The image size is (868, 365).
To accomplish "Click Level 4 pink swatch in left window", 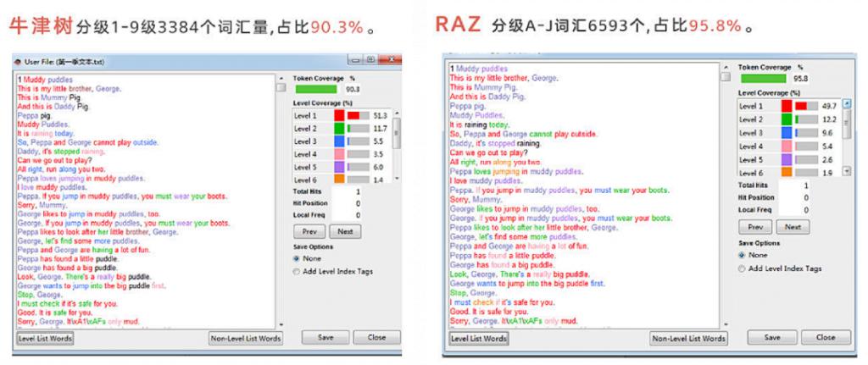I will tap(339, 154).
